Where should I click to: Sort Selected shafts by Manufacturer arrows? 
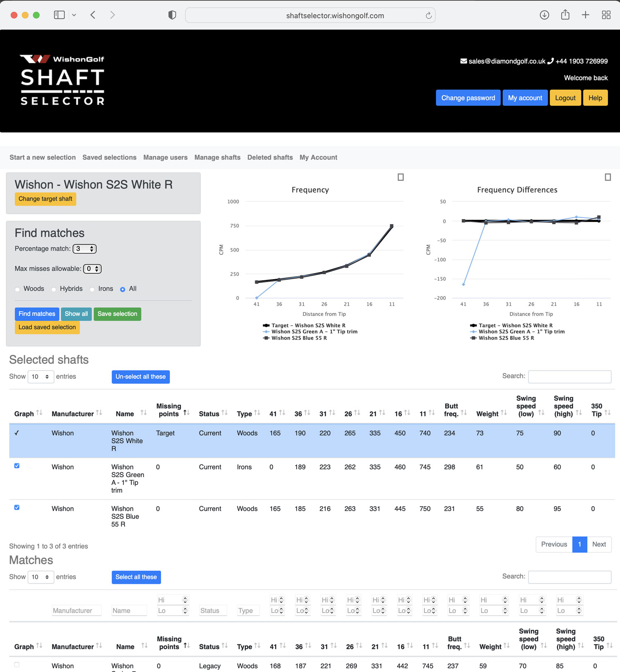pos(99,413)
